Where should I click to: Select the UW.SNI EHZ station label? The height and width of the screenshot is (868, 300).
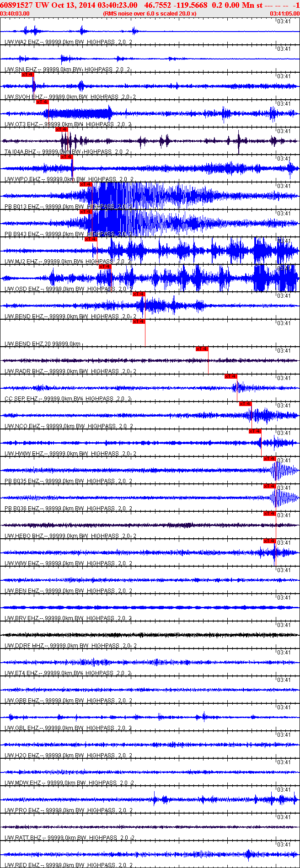[x=68, y=70]
